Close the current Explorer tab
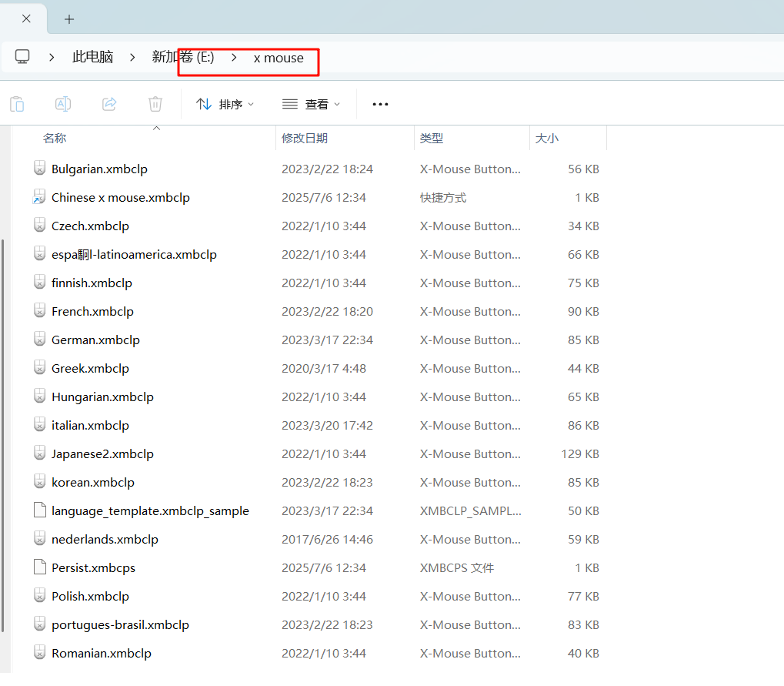This screenshot has height=686, width=784. tap(26, 18)
